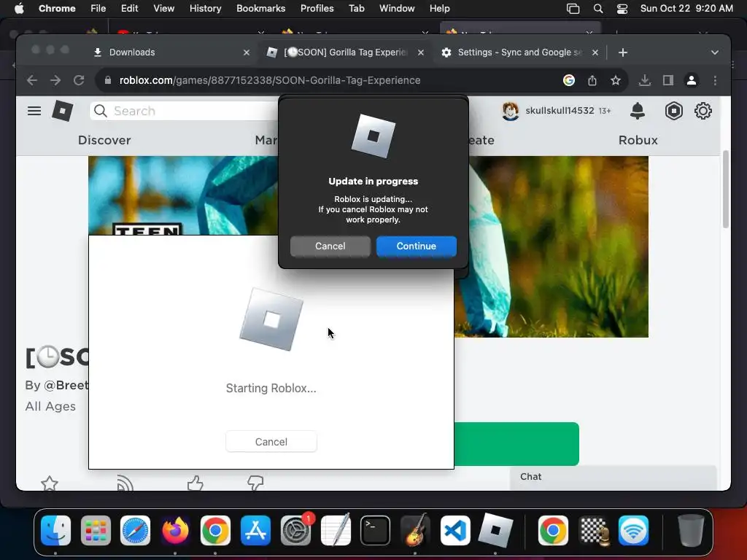Go to Roblox home via logo
The height and width of the screenshot is (560, 747).
(x=63, y=111)
